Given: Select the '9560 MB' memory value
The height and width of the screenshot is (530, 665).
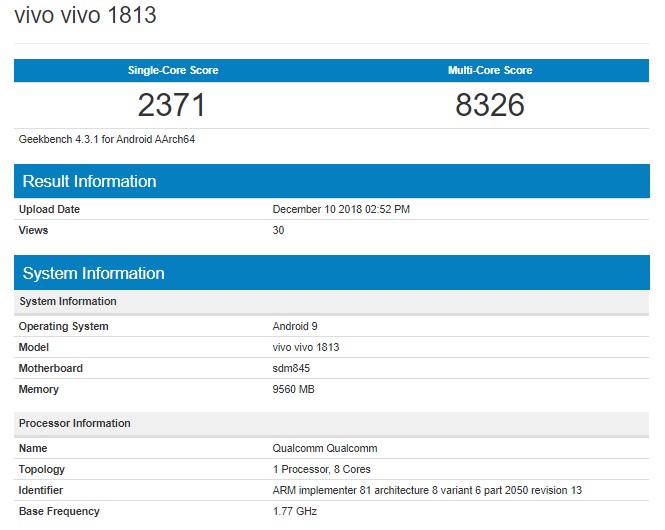Looking at the screenshot, I should coord(293,389).
